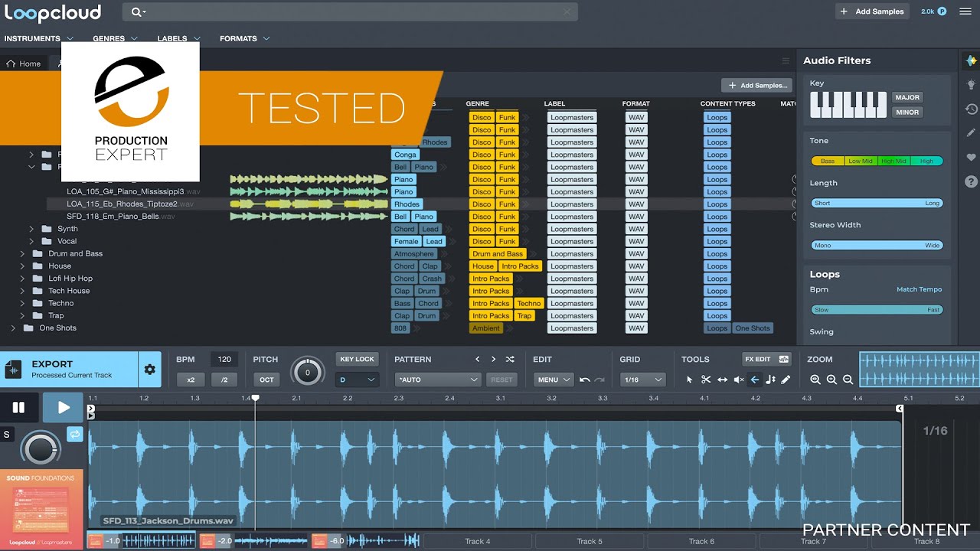
Task: Select the scissors cut tool
Action: pyautogui.click(x=706, y=380)
